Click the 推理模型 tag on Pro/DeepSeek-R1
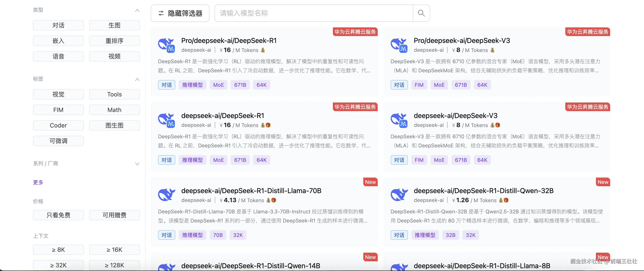The width and height of the screenshot is (644, 271). pyautogui.click(x=192, y=85)
